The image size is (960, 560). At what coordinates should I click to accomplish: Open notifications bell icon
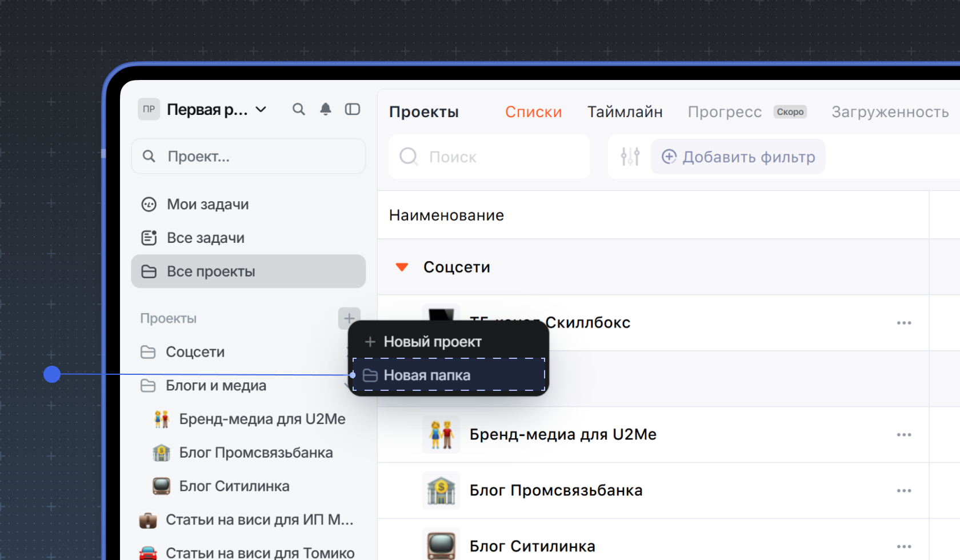(325, 109)
